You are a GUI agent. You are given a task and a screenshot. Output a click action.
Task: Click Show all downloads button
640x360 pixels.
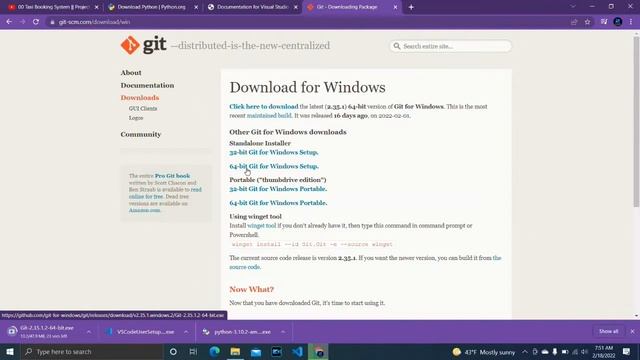point(608,331)
